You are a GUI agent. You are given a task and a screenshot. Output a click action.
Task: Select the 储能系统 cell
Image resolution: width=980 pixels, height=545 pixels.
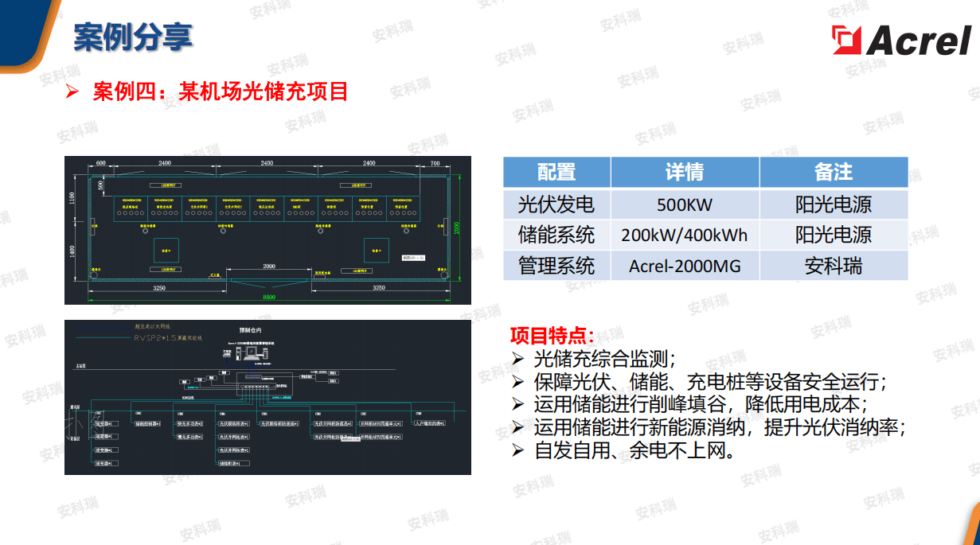tap(556, 235)
